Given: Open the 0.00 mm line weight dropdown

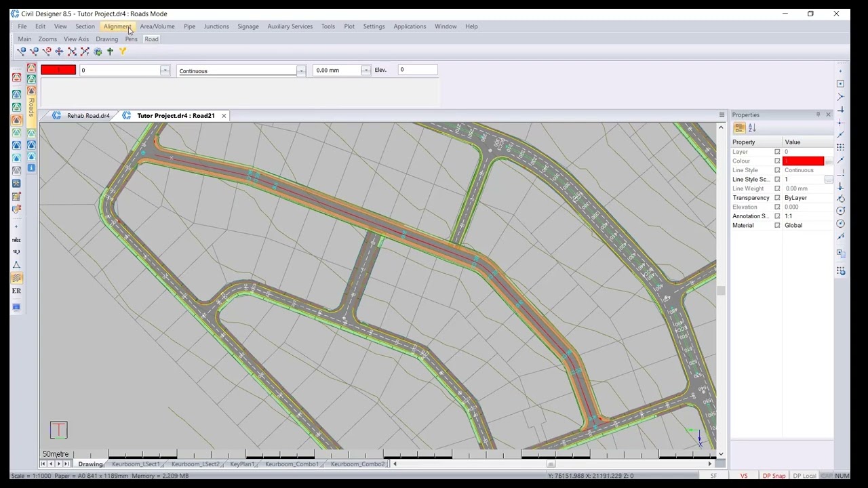Looking at the screenshot, I should pyautogui.click(x=366, y=70).
